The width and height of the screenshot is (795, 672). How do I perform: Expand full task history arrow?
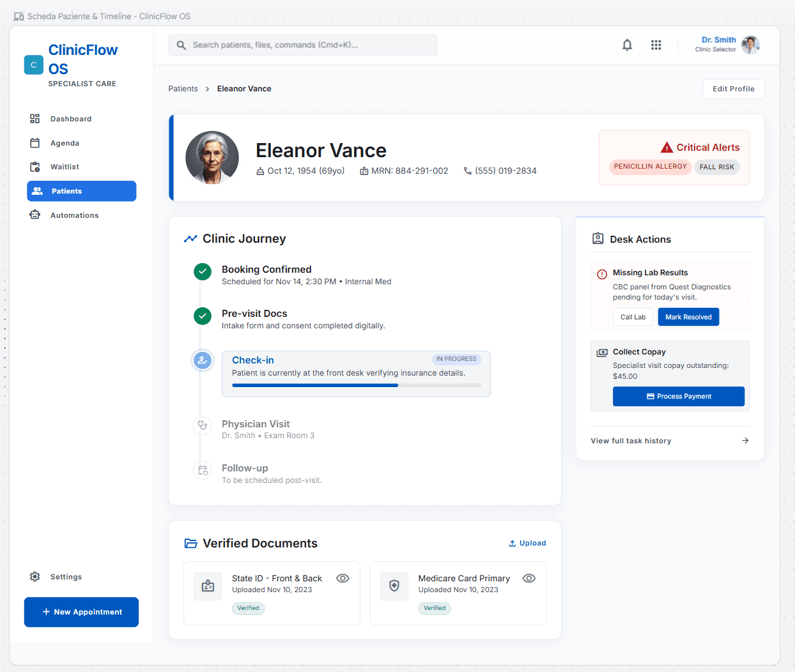pyautogui.click(x=745, y=441)
